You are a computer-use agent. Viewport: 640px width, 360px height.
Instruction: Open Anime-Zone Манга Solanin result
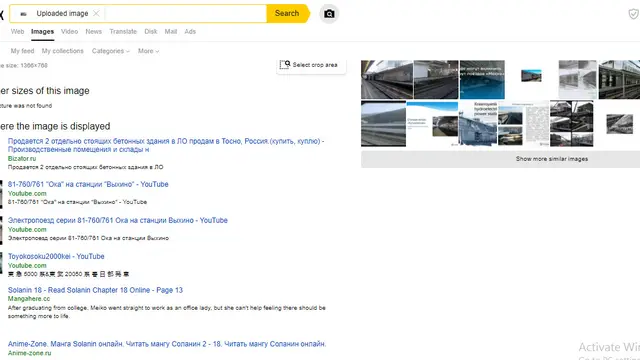(167, 344)
